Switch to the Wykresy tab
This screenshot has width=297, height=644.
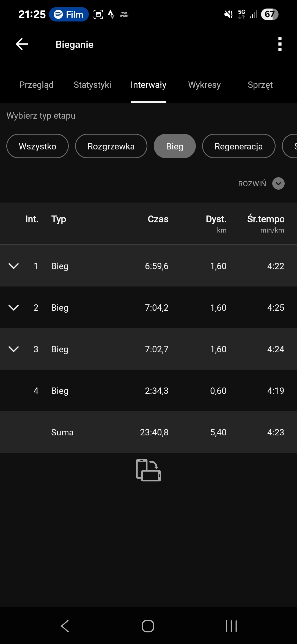[204, 85]
